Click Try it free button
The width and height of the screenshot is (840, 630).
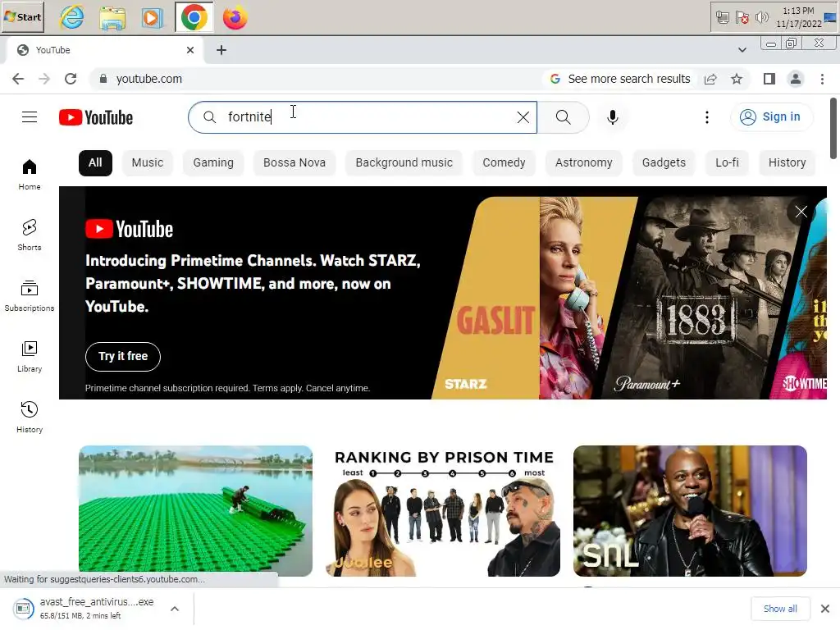pos(123,356)
